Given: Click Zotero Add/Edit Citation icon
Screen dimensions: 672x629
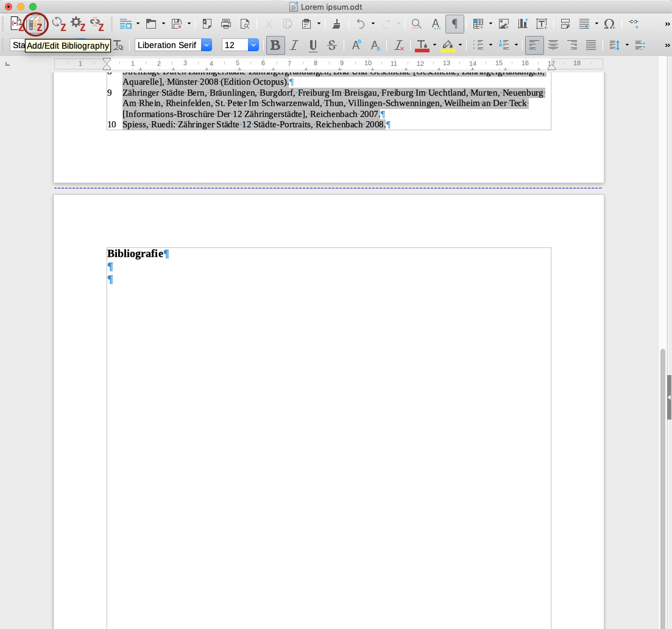Looking at the screenshot, I should click(x=17, y=24).
